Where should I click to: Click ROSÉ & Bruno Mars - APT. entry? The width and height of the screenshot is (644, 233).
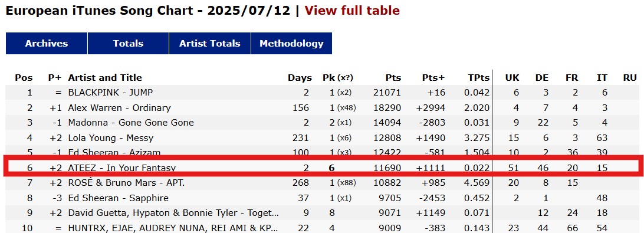click(126, 183)
